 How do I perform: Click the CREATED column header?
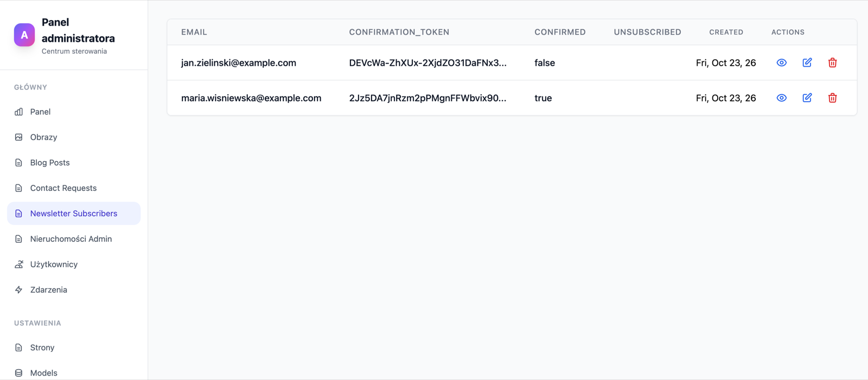[726, 32]
